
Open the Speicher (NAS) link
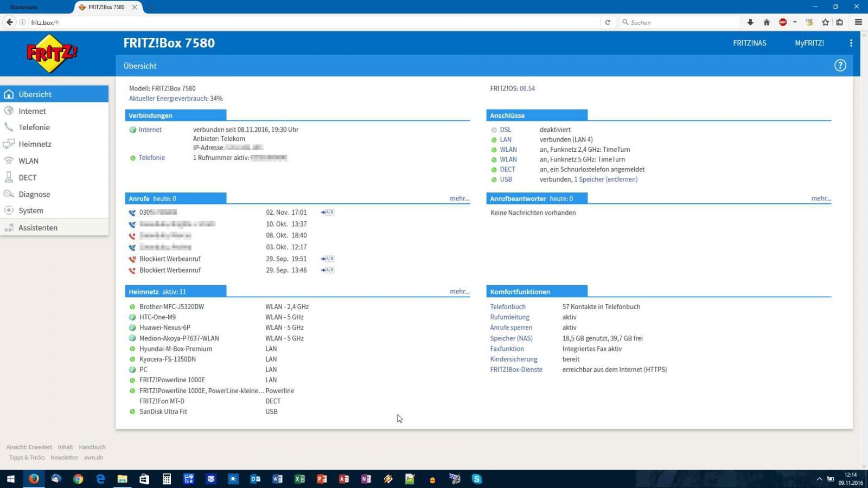(511, 338)
